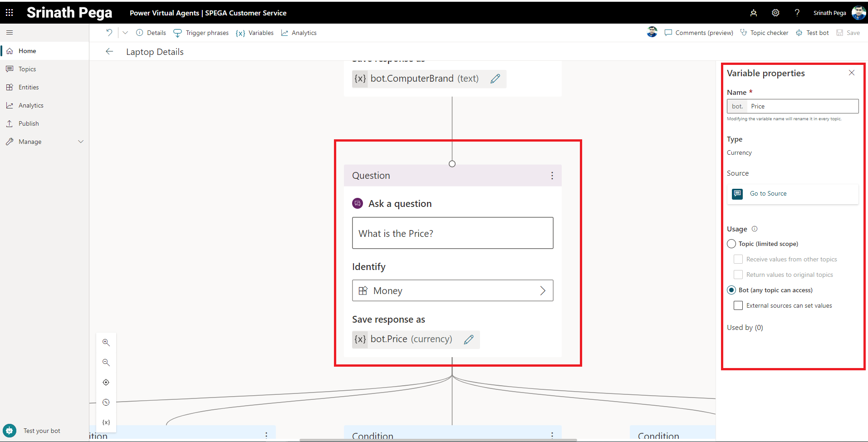Check External sources can set values

pyautogui.click(x=738, y=306)
